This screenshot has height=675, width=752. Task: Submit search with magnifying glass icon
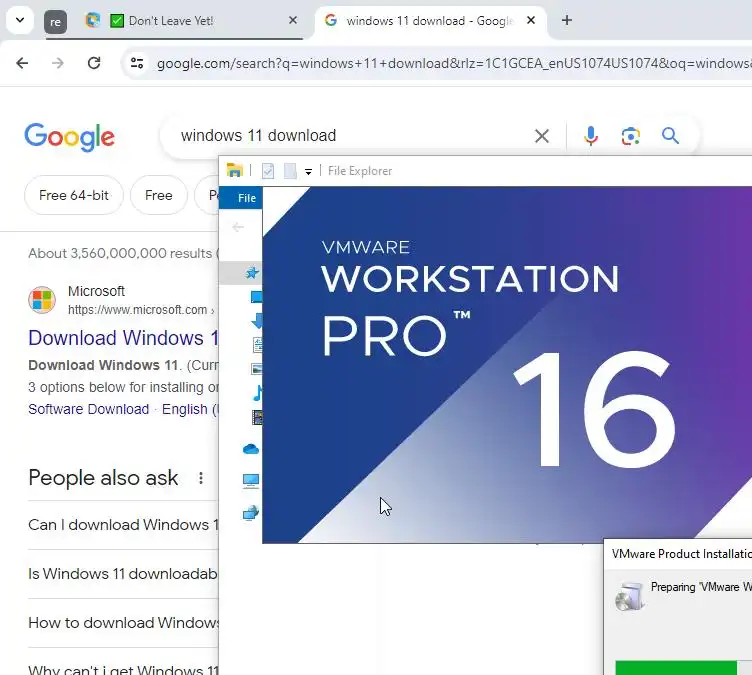click(x=670, y=136)
